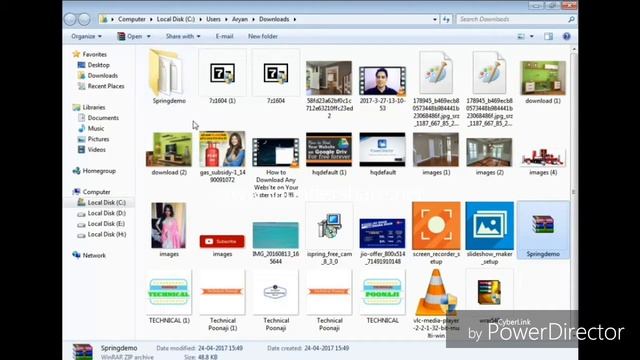Expand the view options dropdown arrow

(x=531, y=36)
